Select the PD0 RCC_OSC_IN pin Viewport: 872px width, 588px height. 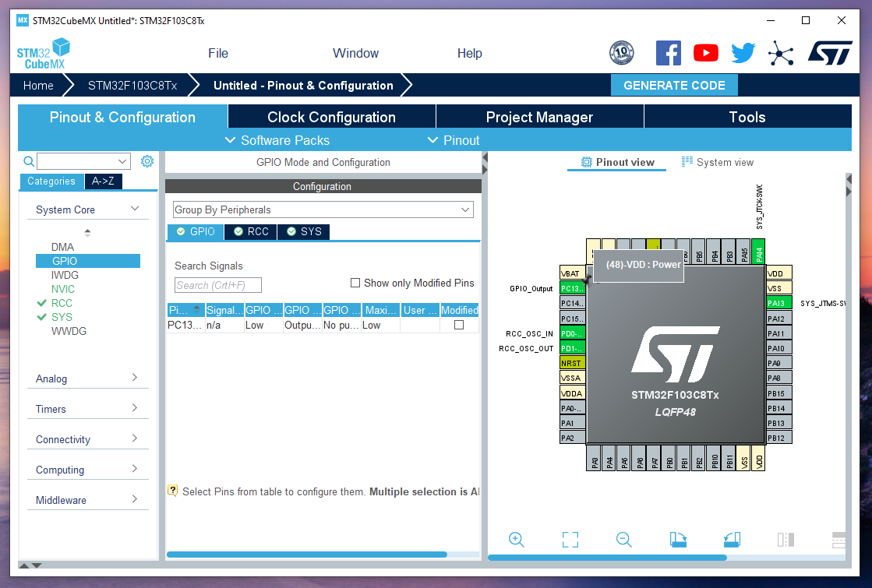click(572, 333)
